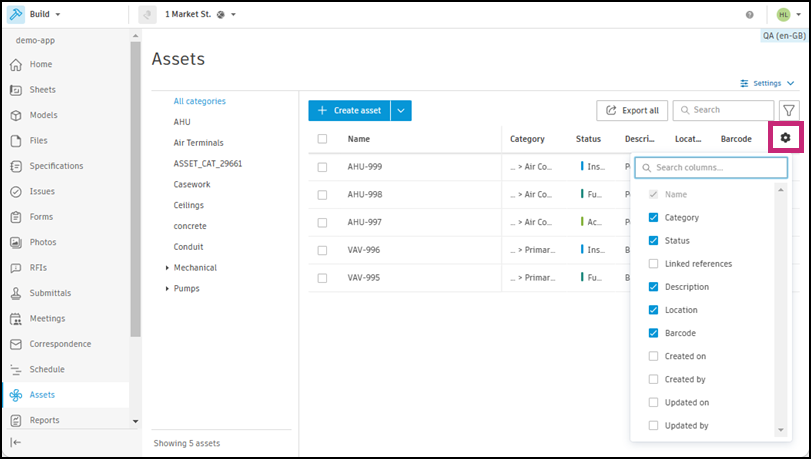The width and height of the screenshot is (811, 459).
Task: Expand the Settings dropdown
Action: pyautogui.click(x=768, y=83)
